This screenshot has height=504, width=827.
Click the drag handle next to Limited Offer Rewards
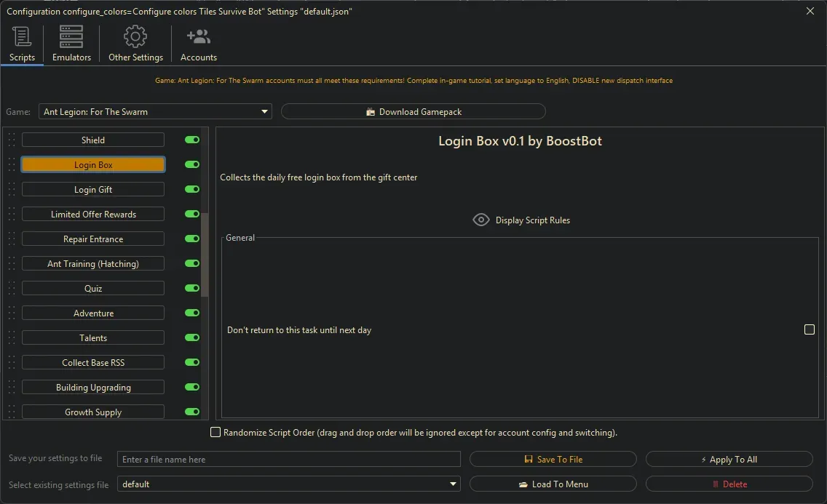coord(12,214)
